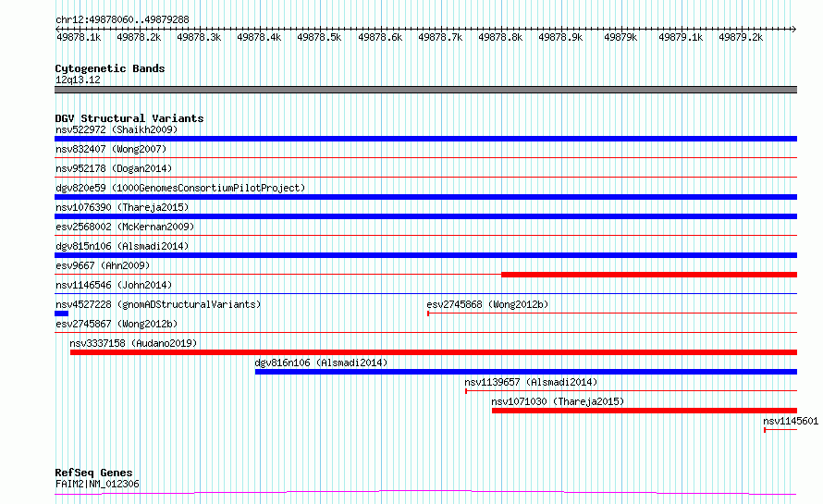The height and width of the screenshot is (504, 823).
Task: Click the 49878.8k ruler label
Action: tap(500, 37)
